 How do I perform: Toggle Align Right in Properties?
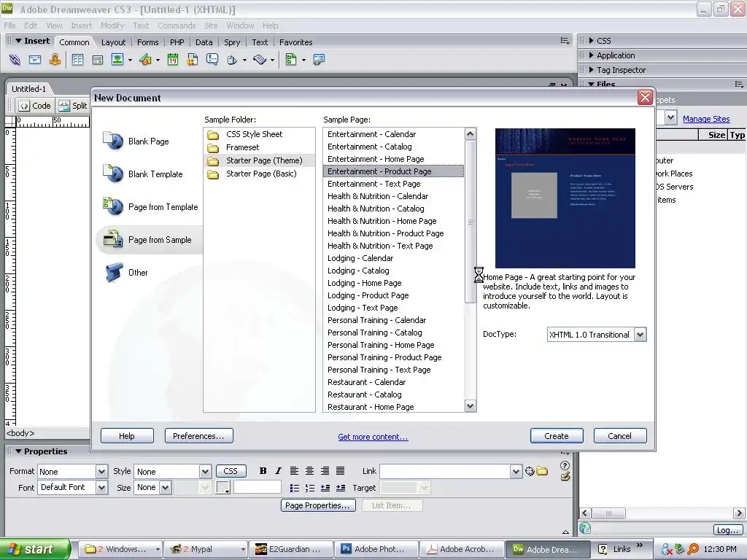325,471
